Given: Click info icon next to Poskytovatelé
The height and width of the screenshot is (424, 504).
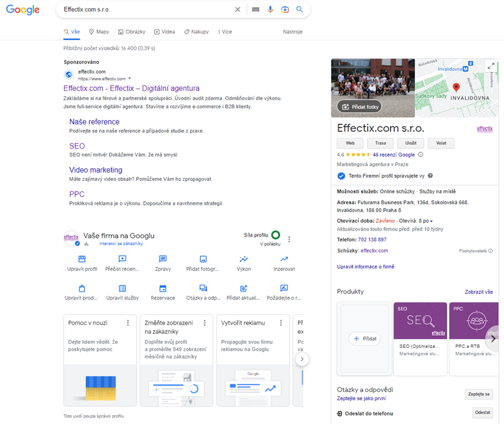Looking at the screenshot, I should (x=490, y=251).
